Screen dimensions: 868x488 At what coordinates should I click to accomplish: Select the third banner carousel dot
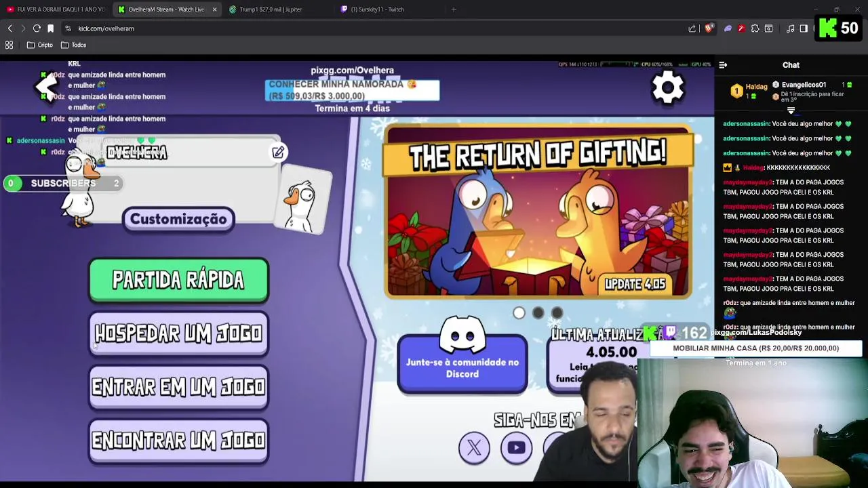click(557, 313)
